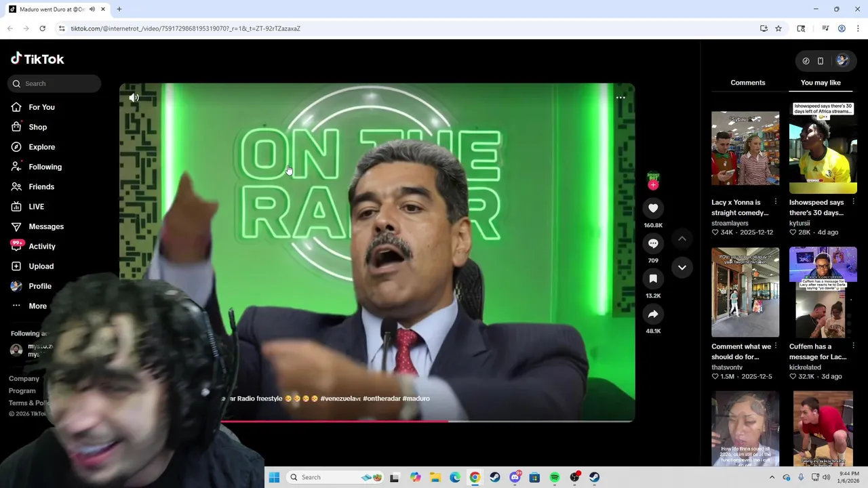Open the streamlayers creator link
The height and width of the screenshot is (488, 868).
tap(730, 223)
